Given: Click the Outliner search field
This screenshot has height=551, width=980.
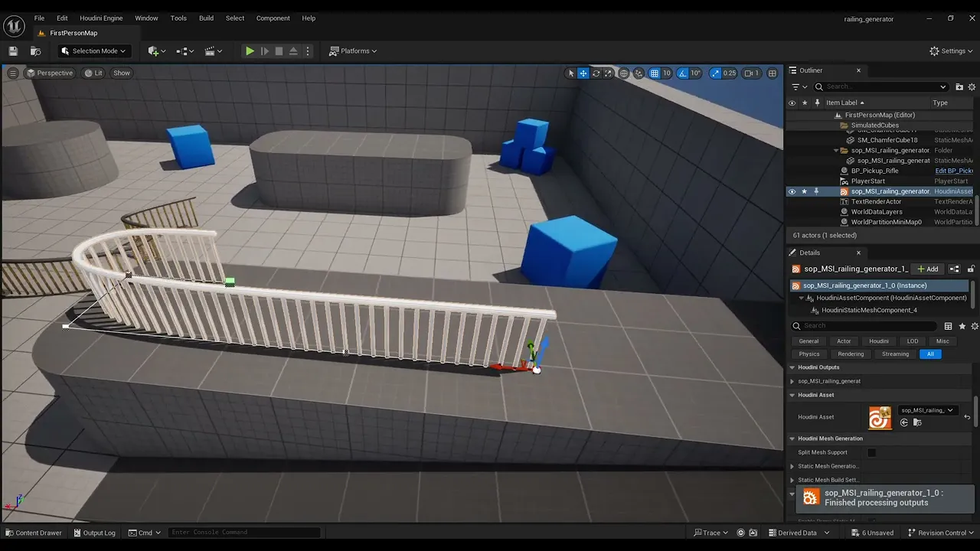Looking at the screenshot, I should point(880,86).
